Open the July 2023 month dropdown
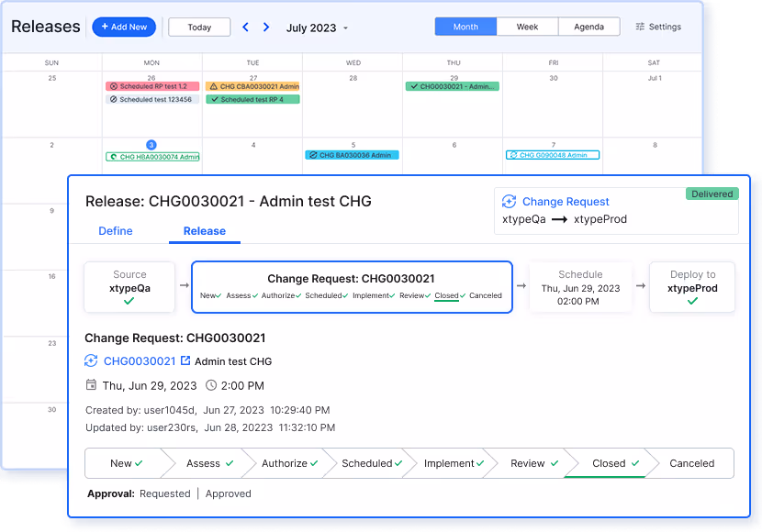 (x=317, y=28)
